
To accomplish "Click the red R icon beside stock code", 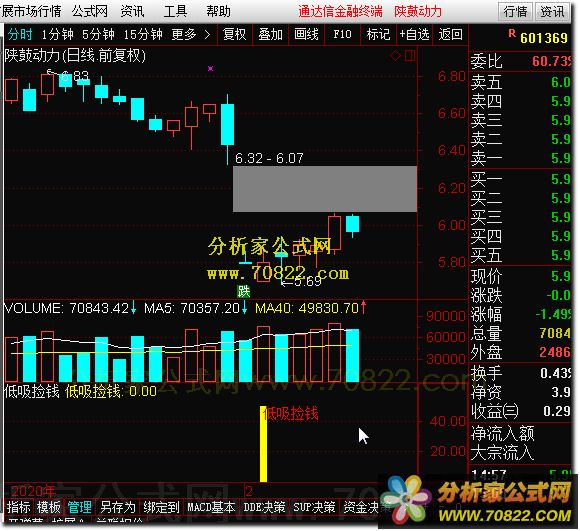I will tap(512, 34).
